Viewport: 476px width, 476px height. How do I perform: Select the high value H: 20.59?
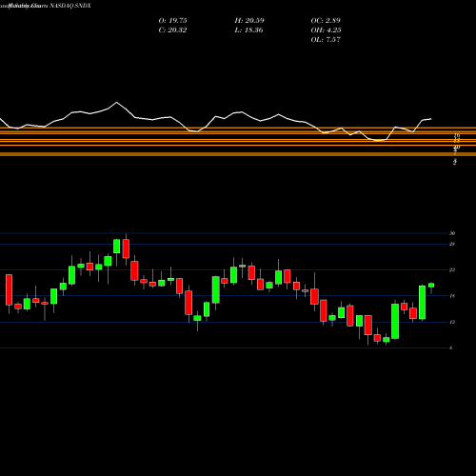pyautogui.click(x=249, y=21)
